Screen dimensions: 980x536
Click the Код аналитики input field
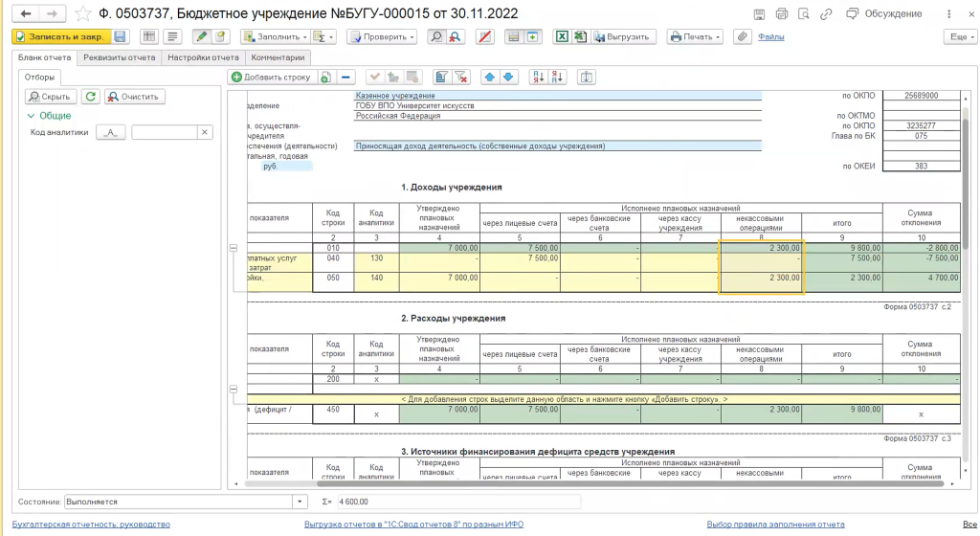[164, 132]
